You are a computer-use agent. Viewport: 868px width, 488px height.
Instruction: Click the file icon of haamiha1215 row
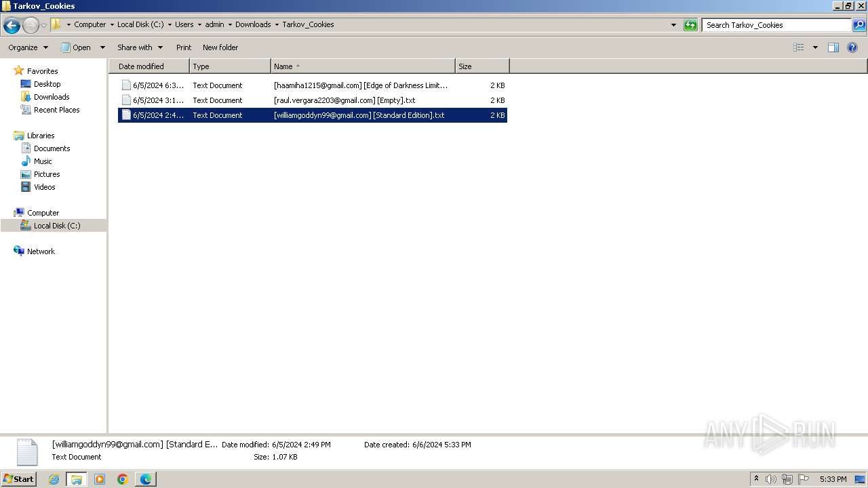[126, 85]
